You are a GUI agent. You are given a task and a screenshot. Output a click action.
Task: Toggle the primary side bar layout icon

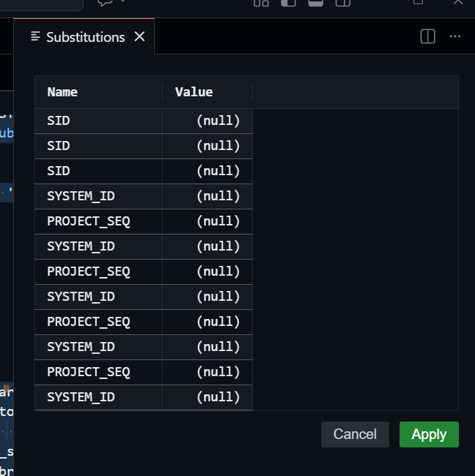coord(288,2)
